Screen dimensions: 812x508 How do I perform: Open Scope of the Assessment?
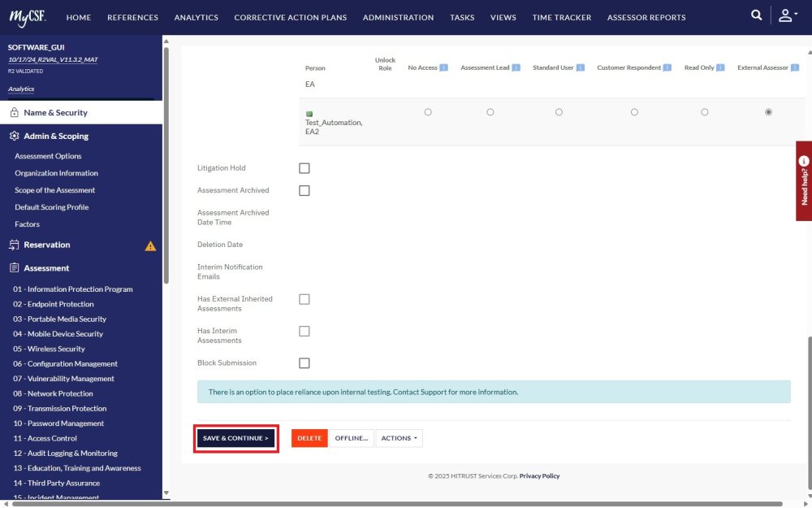tap(55, 190)
